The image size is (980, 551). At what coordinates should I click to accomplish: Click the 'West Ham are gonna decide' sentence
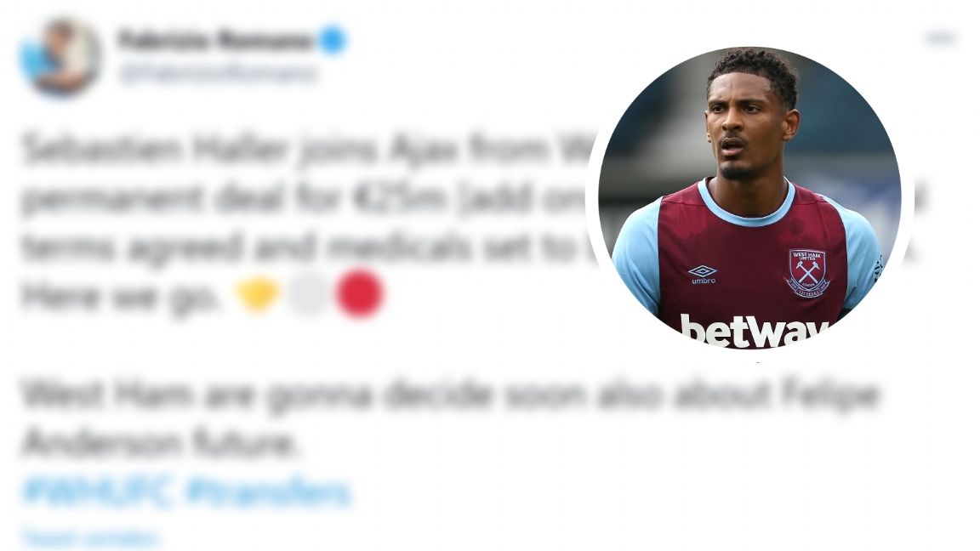pyautogui.click(x=450, y=418)
